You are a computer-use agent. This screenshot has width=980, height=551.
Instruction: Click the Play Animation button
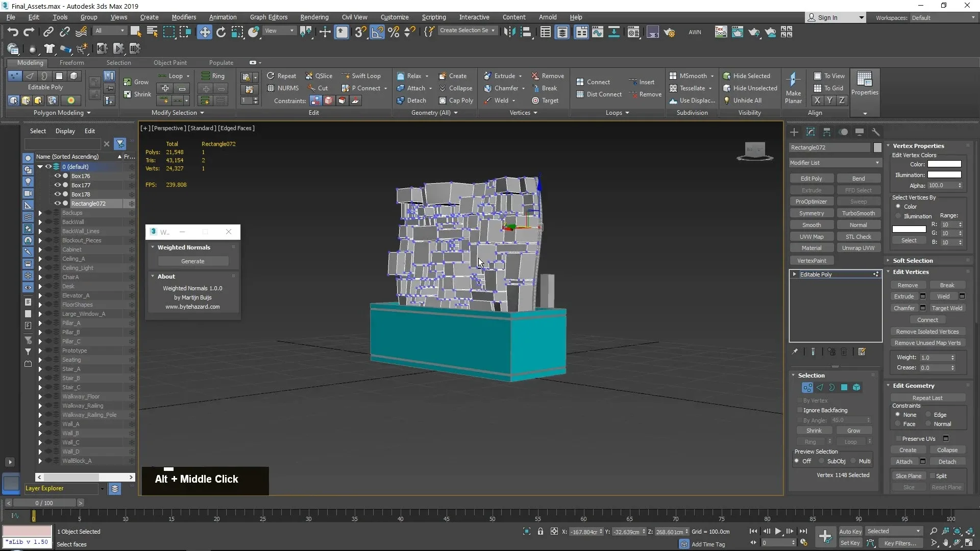778,531
